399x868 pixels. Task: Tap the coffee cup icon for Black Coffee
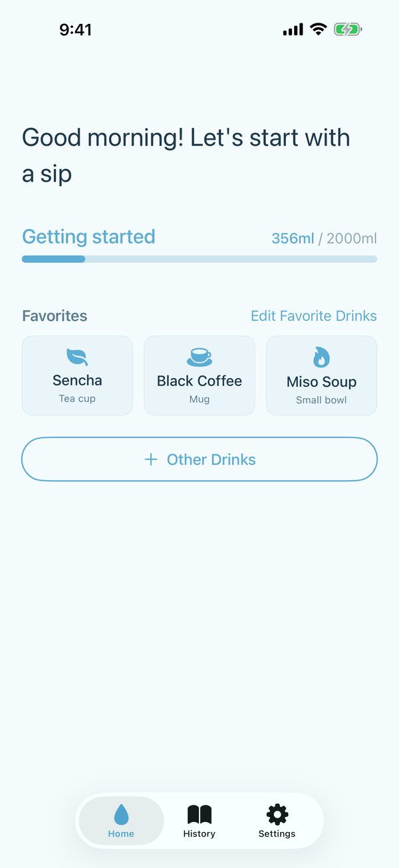(199, 357)
